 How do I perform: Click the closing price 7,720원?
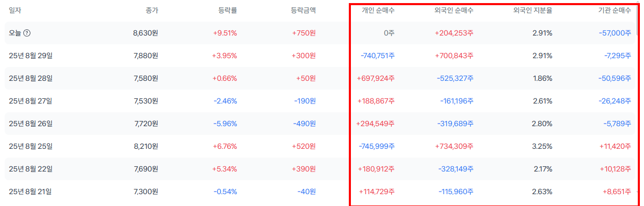(146, 124)
